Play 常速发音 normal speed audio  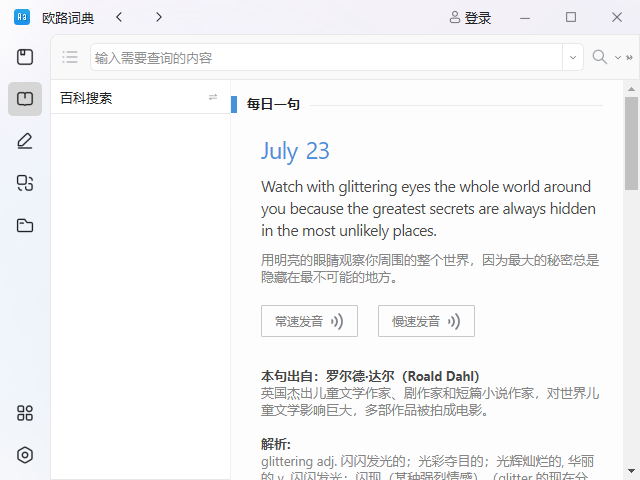[309, 321]
